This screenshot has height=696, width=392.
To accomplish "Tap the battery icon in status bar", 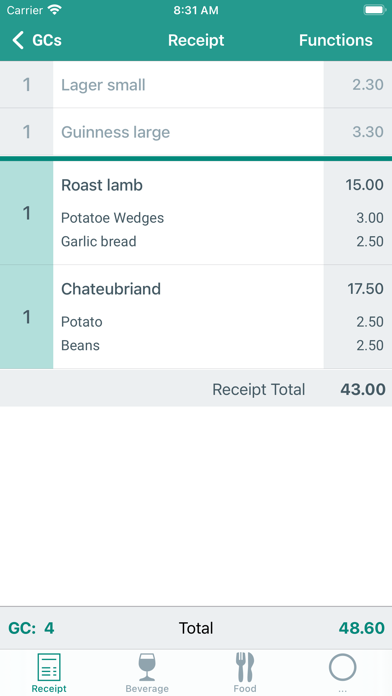I will (x=374, y=10).
